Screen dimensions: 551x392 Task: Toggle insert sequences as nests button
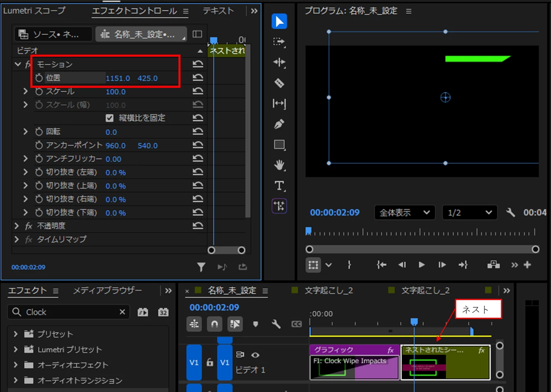194,324
